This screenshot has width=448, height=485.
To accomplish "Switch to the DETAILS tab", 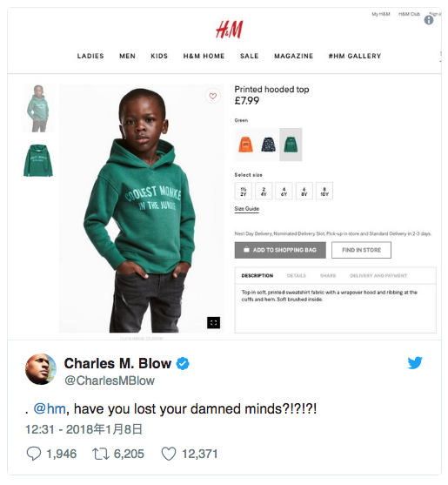I will tap(297, 276).
